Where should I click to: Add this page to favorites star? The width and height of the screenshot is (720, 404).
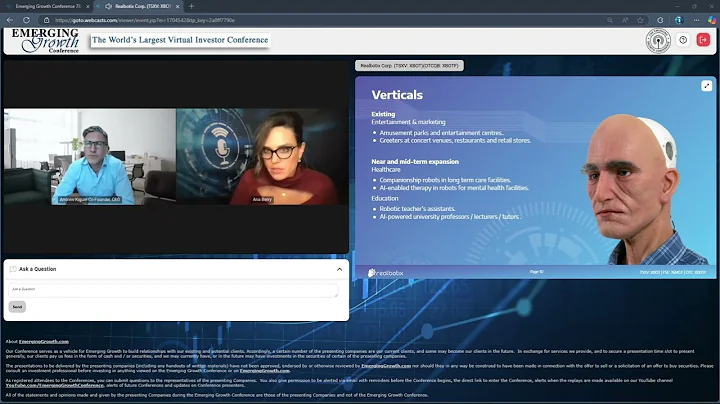pos(640,20)
